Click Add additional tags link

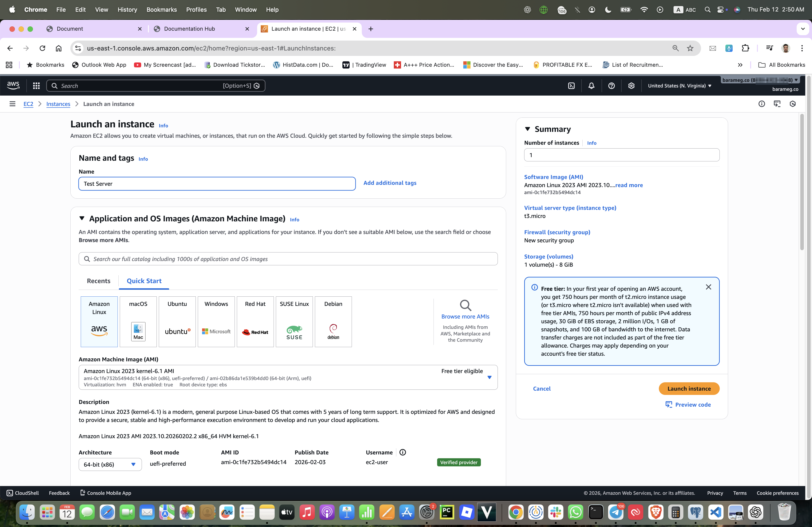[390, 183]
